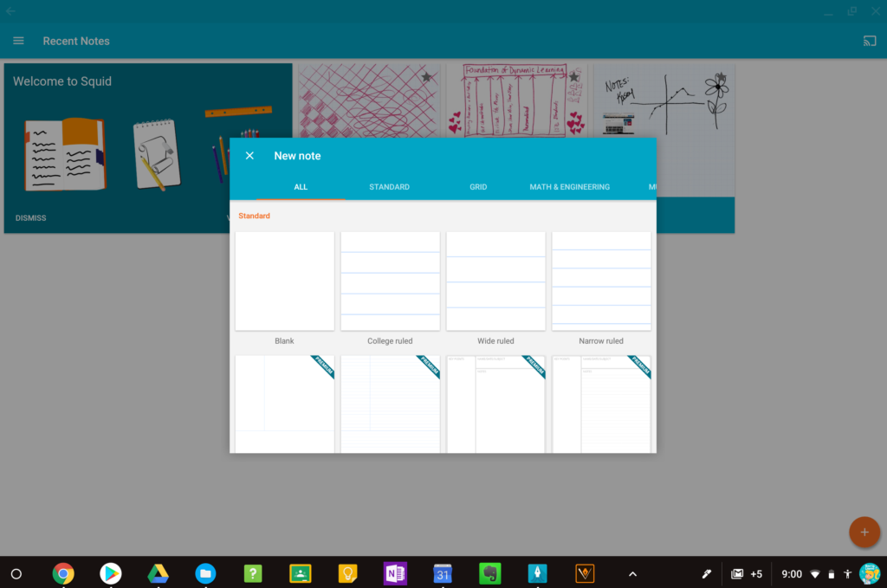Open the GRID templates tab
The width and height of the screenshot is (887, 588).
tap(478, 186)
